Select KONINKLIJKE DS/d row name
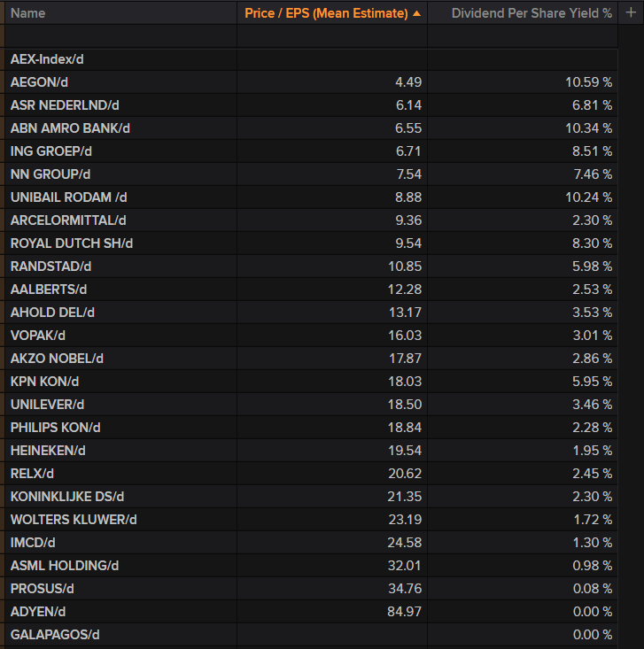Screen dimensions: 644x649 pos(67,497)
